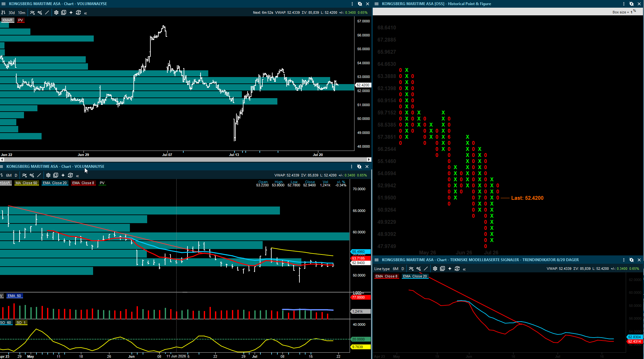This screenshot has width=644, height=359.
Task: Open the hamburger menu of the 6M Volumanalyse chart
Action: coord(2,167)
